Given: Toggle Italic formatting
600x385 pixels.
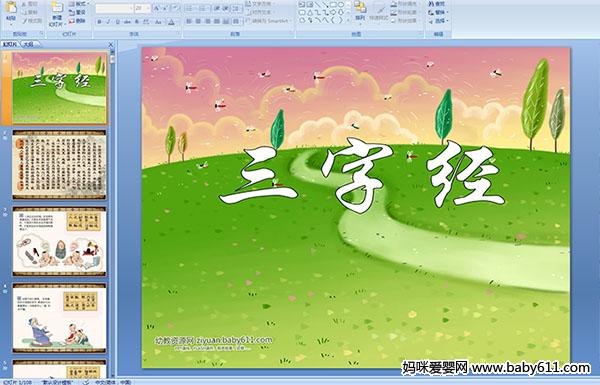Looking at the screenshot, I should click(108, 22).
